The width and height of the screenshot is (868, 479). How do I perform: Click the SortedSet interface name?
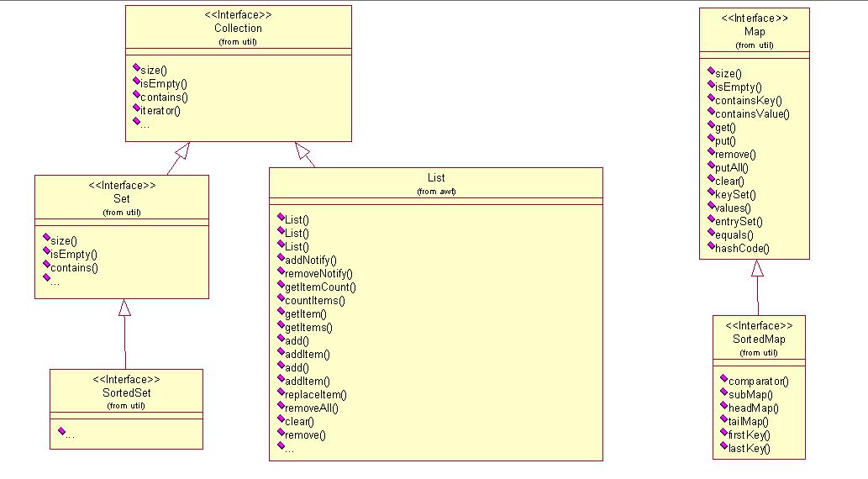(126, 393)
